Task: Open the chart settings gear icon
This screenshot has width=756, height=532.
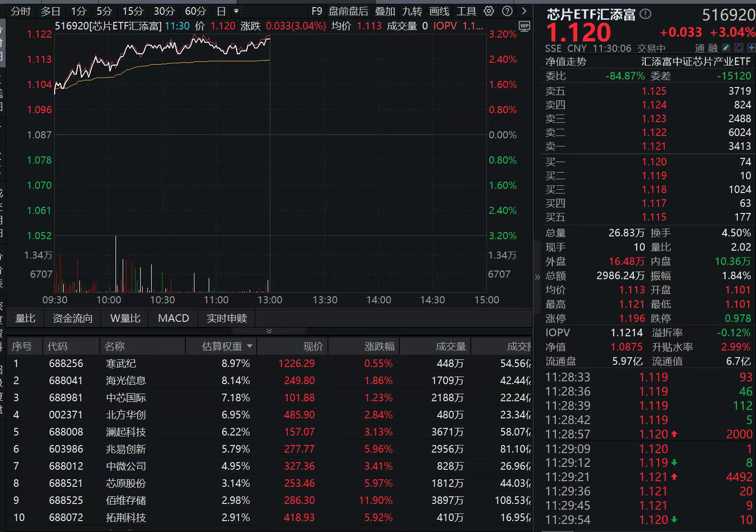Action: [x=489, y=11]
